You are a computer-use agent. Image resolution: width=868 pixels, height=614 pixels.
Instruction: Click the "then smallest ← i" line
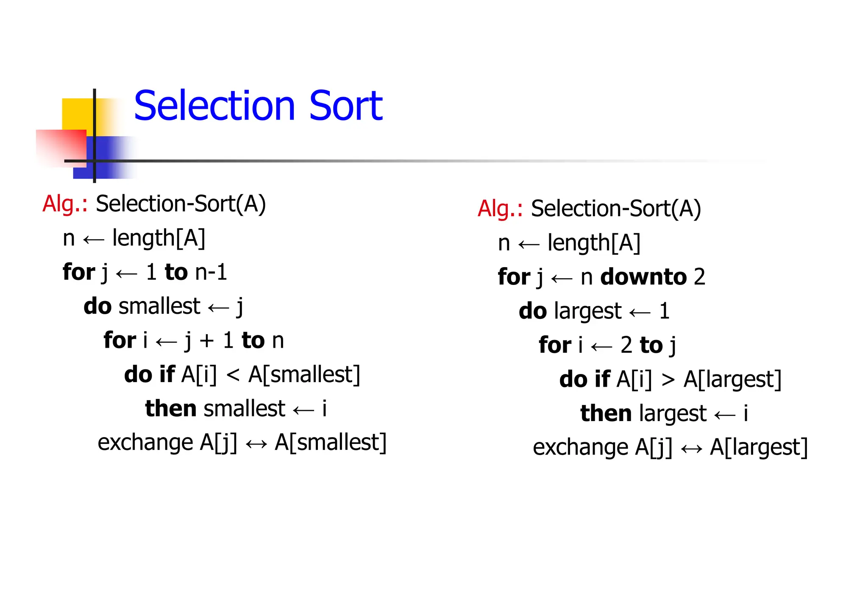[x=236, y=409]
